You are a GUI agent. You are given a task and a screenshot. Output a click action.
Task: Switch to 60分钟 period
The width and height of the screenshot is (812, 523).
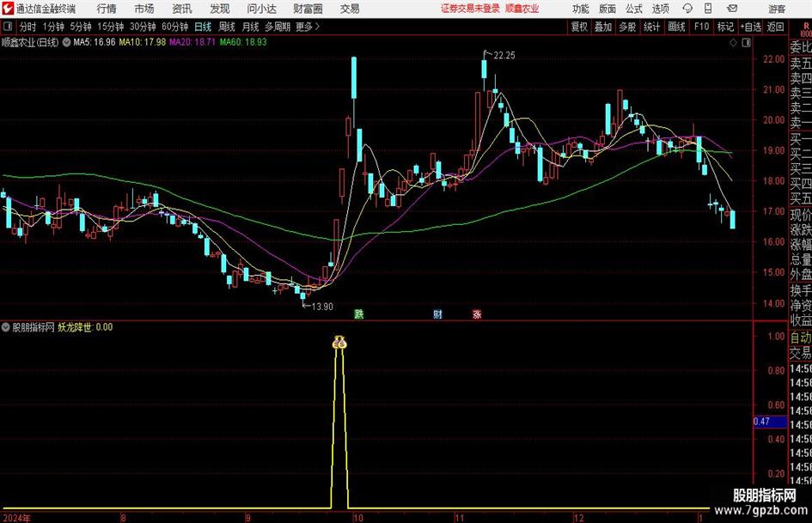(175, 27)
